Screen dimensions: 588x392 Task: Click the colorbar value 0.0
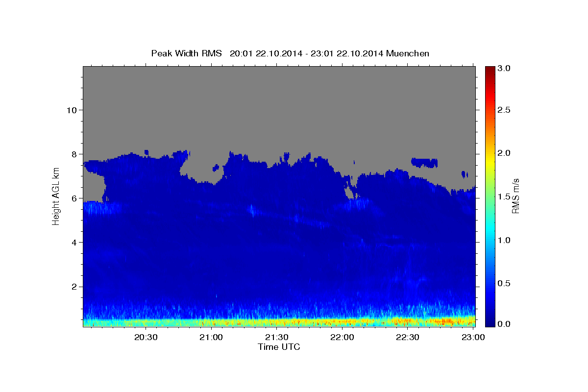[x=505, y=324]
